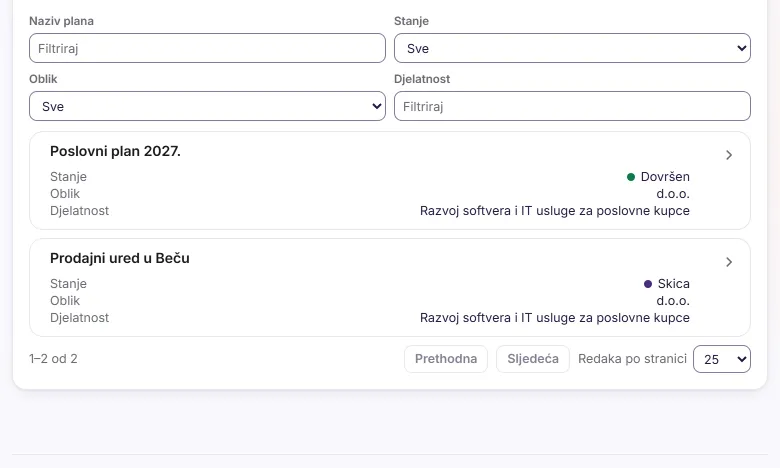Open the Oblik dropdown
Viewport: 780px width, 468px height.
[x=207, y=106]
